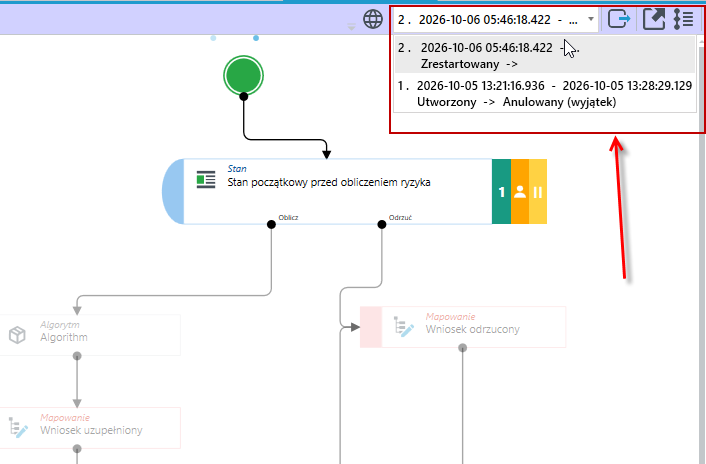This screenshot has width=706, height=464.
Task: Click the small grey filter arrow near globe
Action: pyautogui.click(x=351, y=27)
